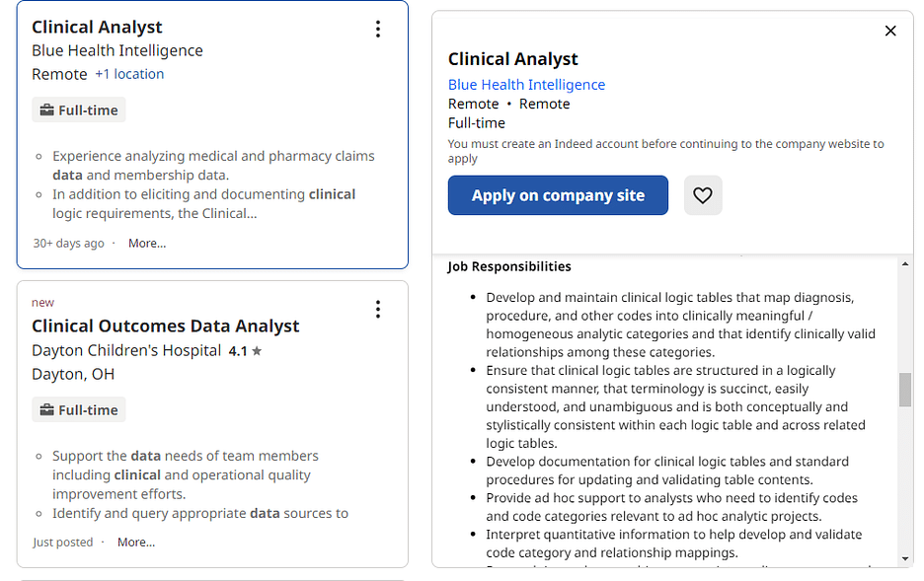Image resolution: width=924 pixels, height=581 pixels.
Task: Click the scroll up arrow in job description
Action: pyautogui.click(x=904, y=264)
